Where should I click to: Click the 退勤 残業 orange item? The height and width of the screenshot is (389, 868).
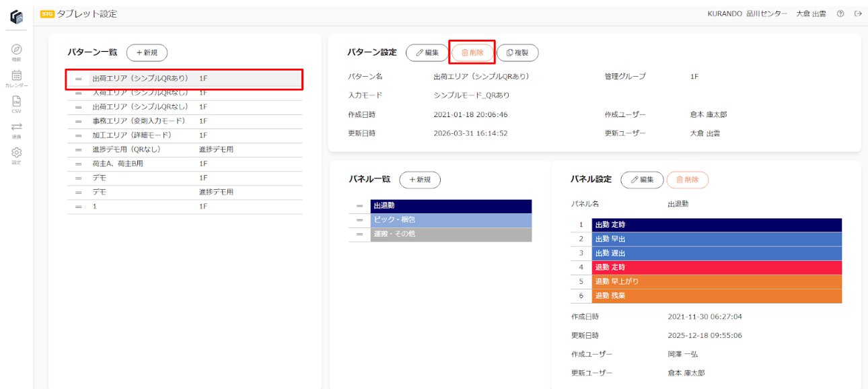[717, 295]
